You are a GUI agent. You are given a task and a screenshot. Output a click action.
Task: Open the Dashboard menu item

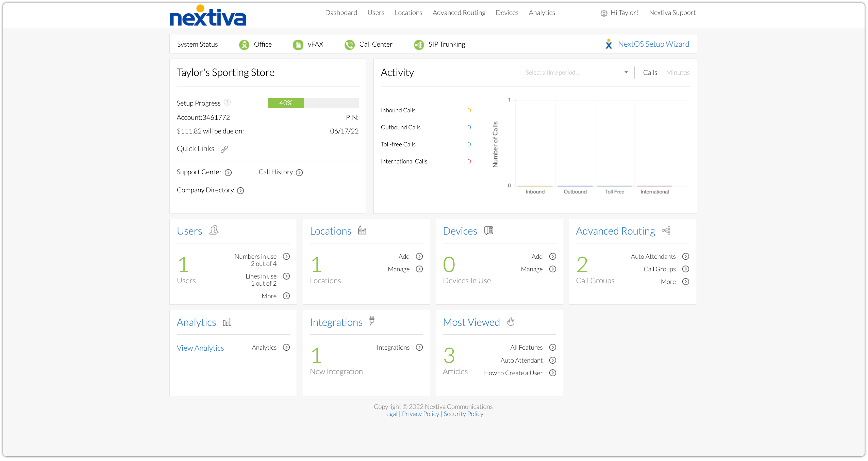pyautogui.click(x=341, y=13)
